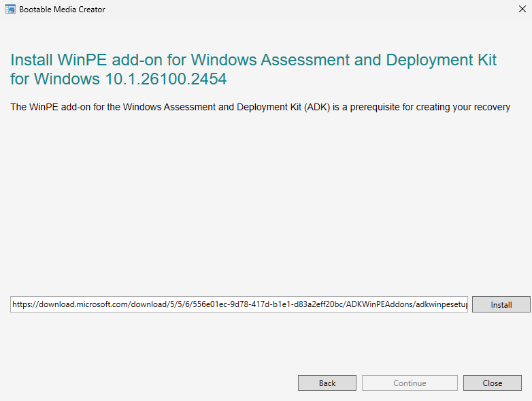Click the Install button
The height and width of the screenshot is (401, 532).
click(x=501, y=304)
